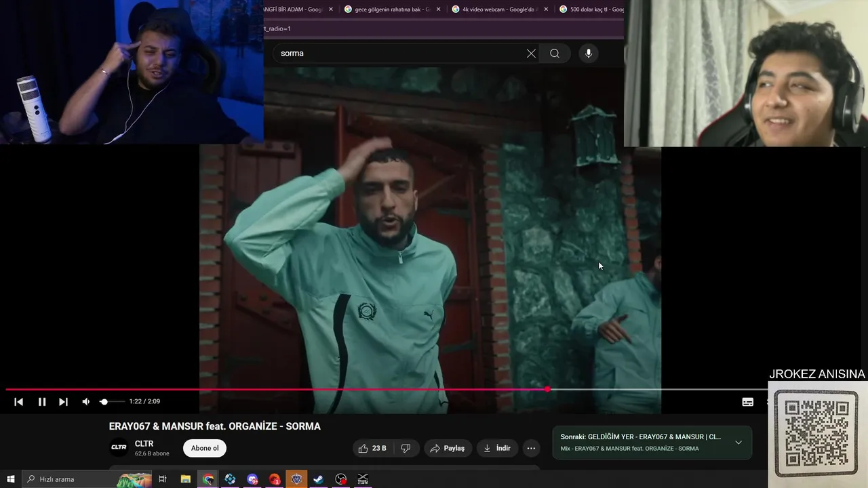This screenshot has height=488, width=868.
Task: Share the video via Paylaş button
Action: (448, 448)
